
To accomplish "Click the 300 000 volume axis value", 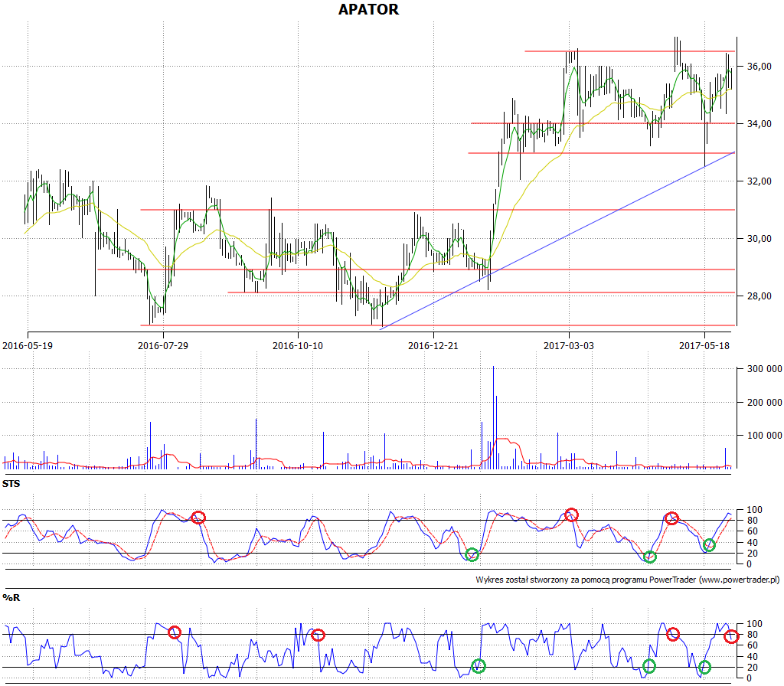I will [x=765, y=369].
